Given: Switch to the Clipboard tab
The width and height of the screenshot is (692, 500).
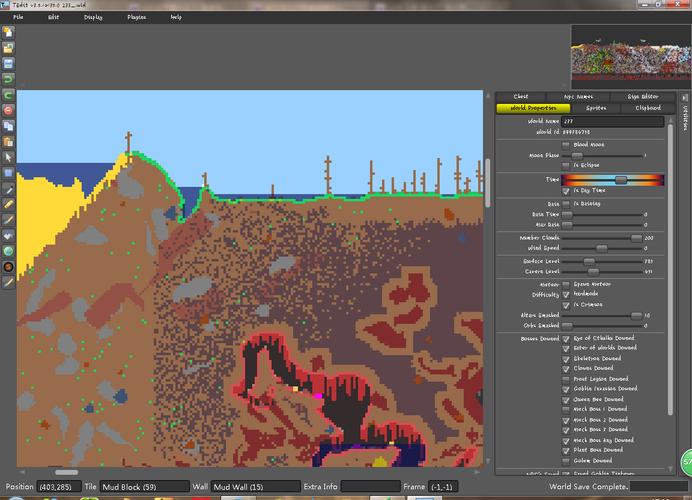Looking at the screenshot, I should 648,108.
